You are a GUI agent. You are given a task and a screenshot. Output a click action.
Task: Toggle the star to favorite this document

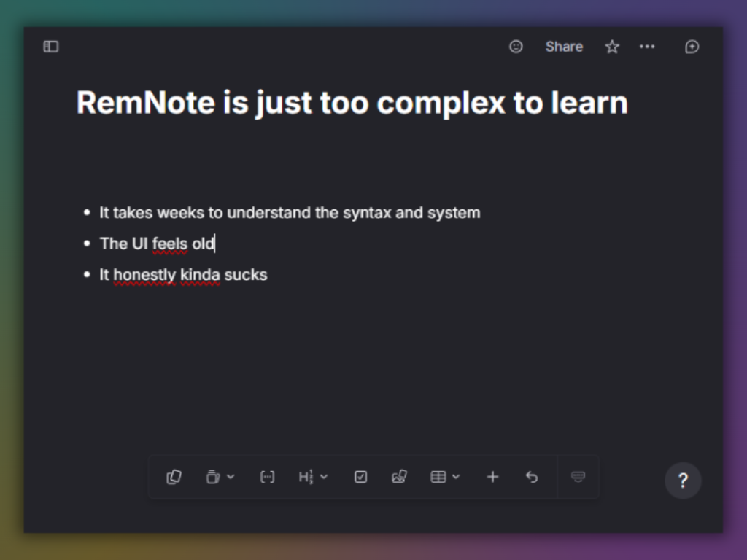click(612, 47)
